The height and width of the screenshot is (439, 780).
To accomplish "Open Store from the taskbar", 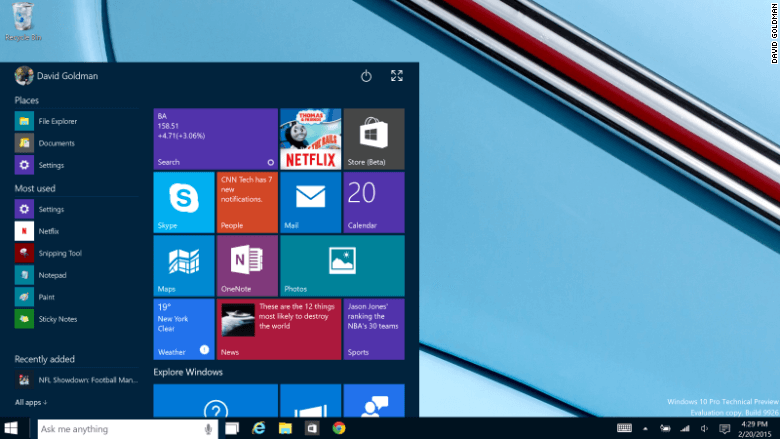I will (312, 428).
